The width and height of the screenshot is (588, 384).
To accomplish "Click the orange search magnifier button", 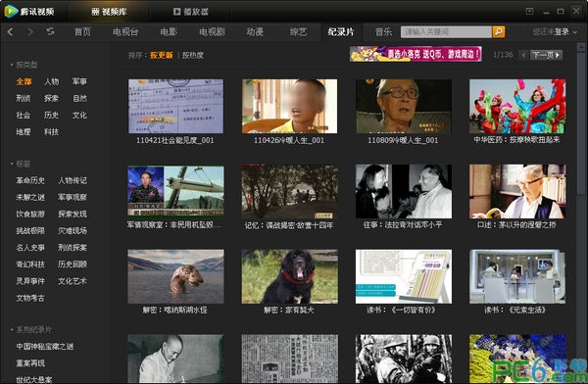I will tap(499, 32).
